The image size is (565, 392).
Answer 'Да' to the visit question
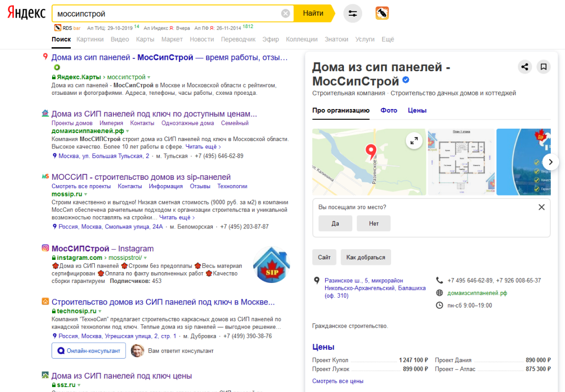coord(335,224)
